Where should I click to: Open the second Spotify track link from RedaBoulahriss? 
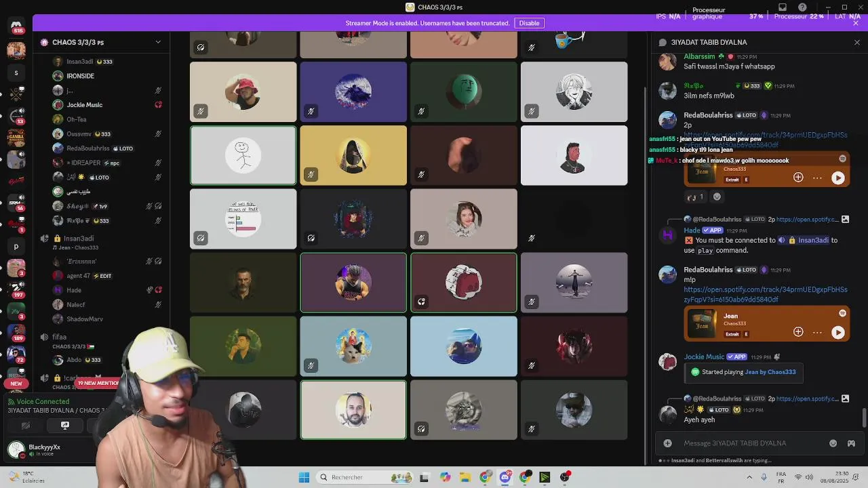pyautogui.click(x=766, y=294)
